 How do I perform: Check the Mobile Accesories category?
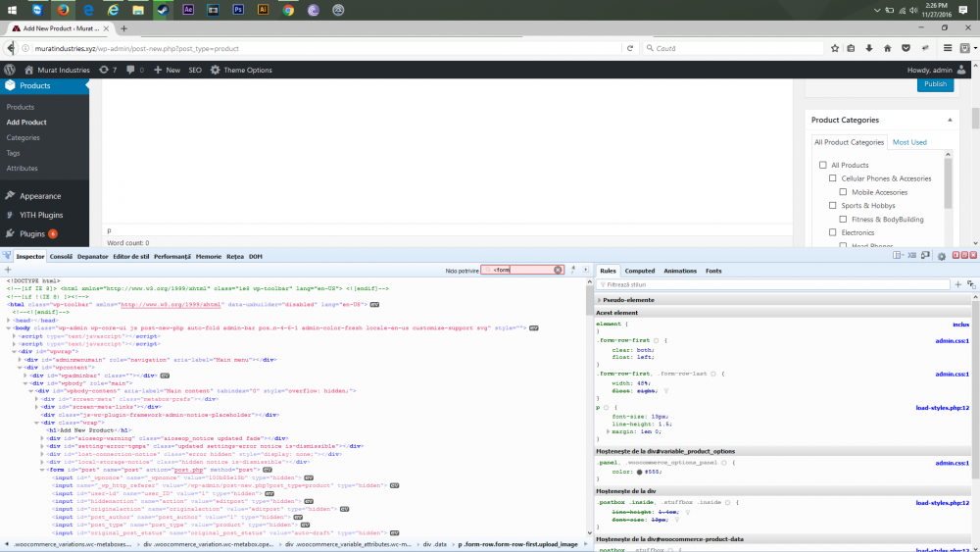tap(843, 192)
